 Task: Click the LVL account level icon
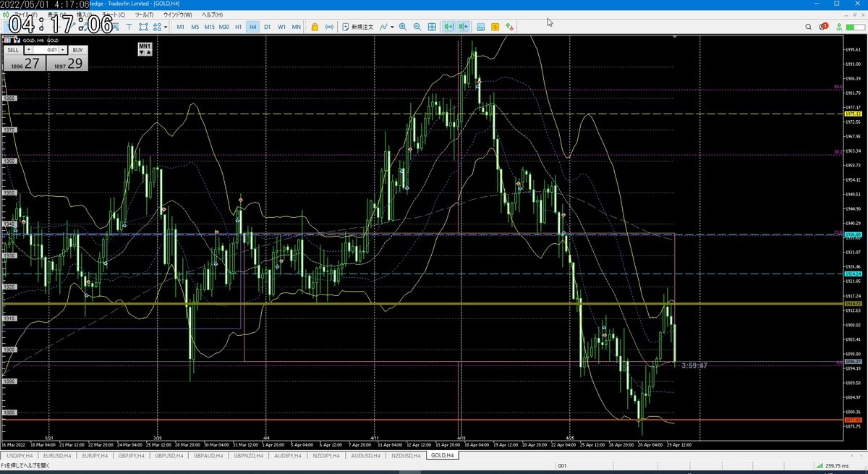[x=839, y=27]
